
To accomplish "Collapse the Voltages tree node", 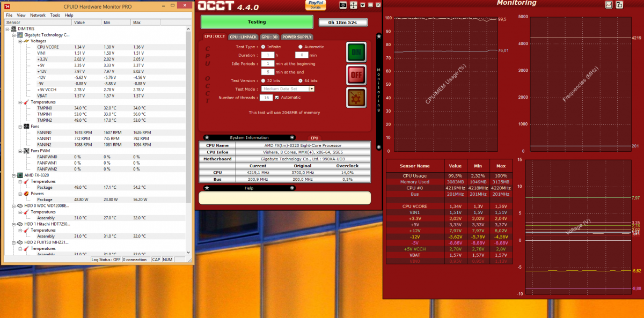I will coord(20,41).
